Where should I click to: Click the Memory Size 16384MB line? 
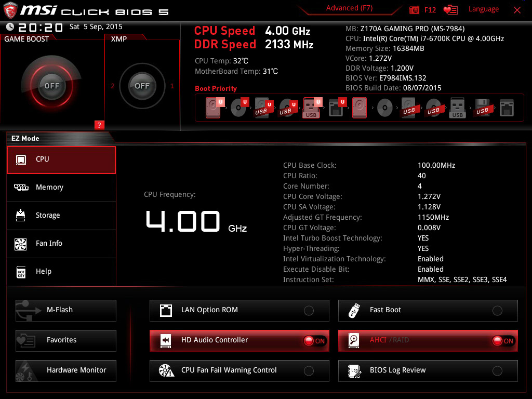tap(385, 48)
